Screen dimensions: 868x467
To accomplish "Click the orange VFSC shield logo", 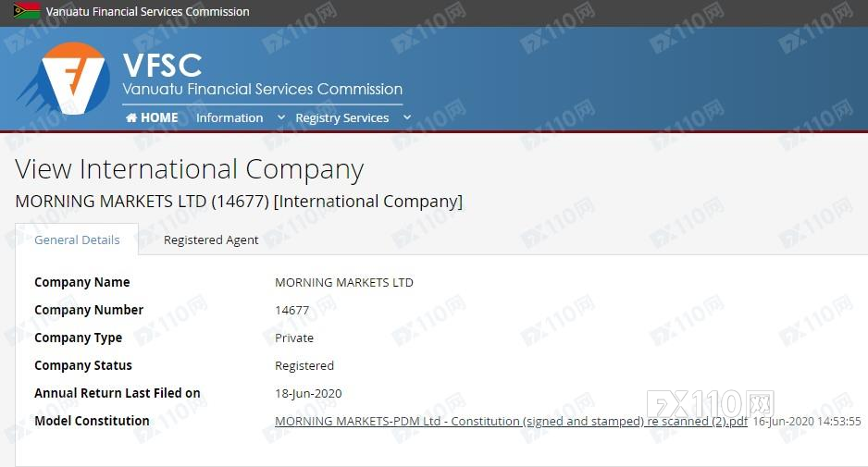I will (x=76, y=80).
